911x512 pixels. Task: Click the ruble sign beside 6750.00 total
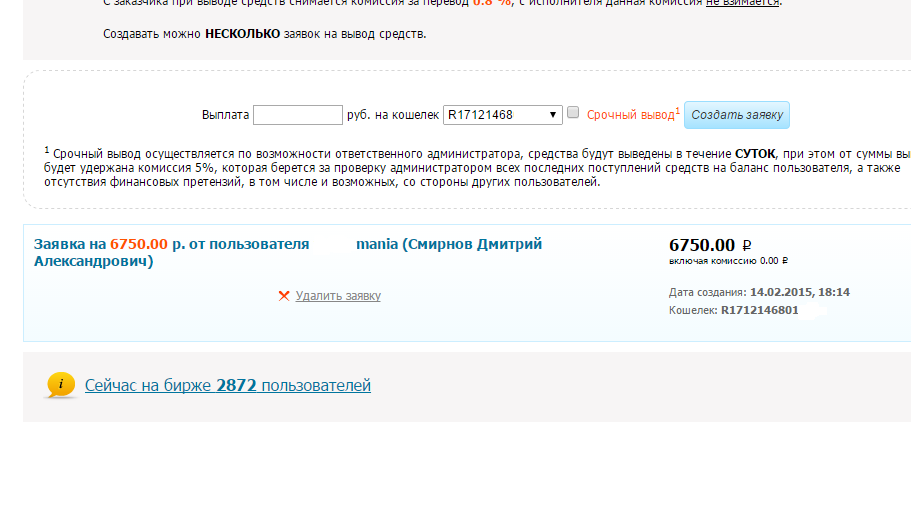click(x=747, y=246)
